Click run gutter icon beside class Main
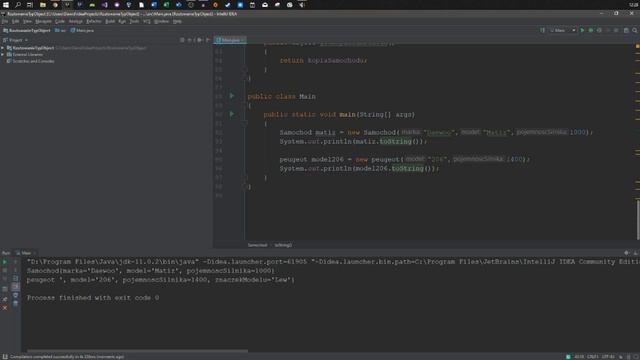 click(232, 96)
